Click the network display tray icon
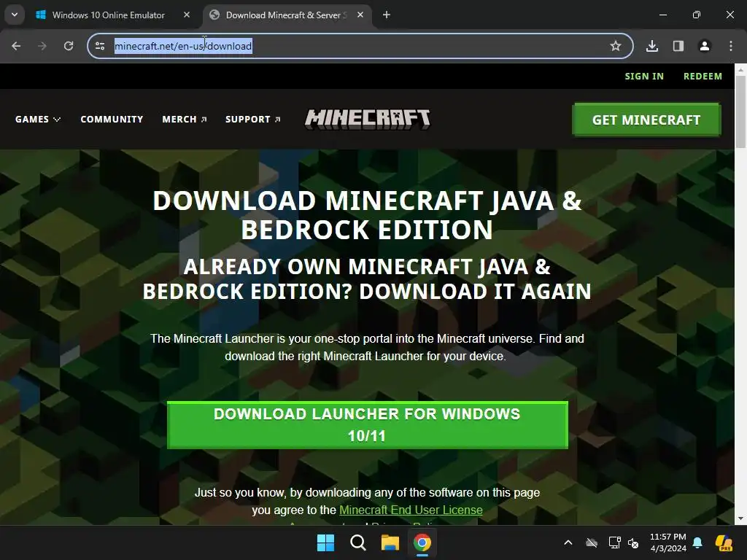 (x=614, y=542)
